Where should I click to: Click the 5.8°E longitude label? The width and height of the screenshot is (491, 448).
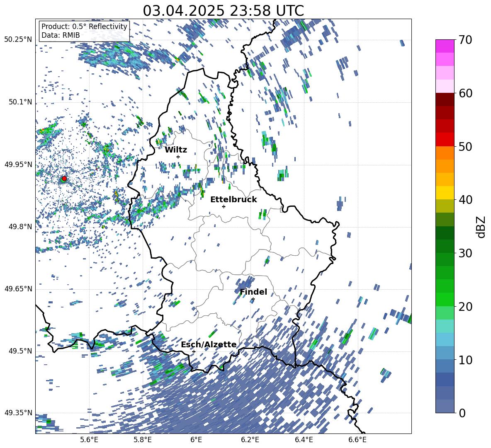click(143, 440)
